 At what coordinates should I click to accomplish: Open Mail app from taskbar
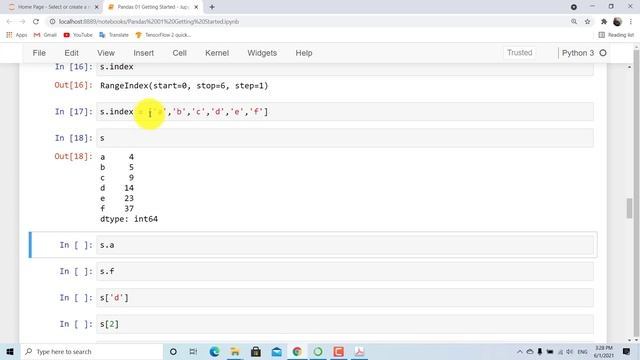[x=276, y=351]
